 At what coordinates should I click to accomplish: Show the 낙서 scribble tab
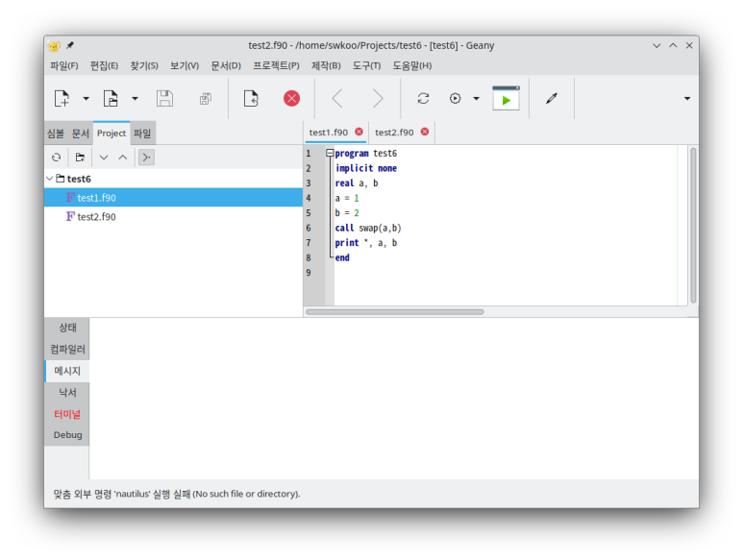coord(67,393)
